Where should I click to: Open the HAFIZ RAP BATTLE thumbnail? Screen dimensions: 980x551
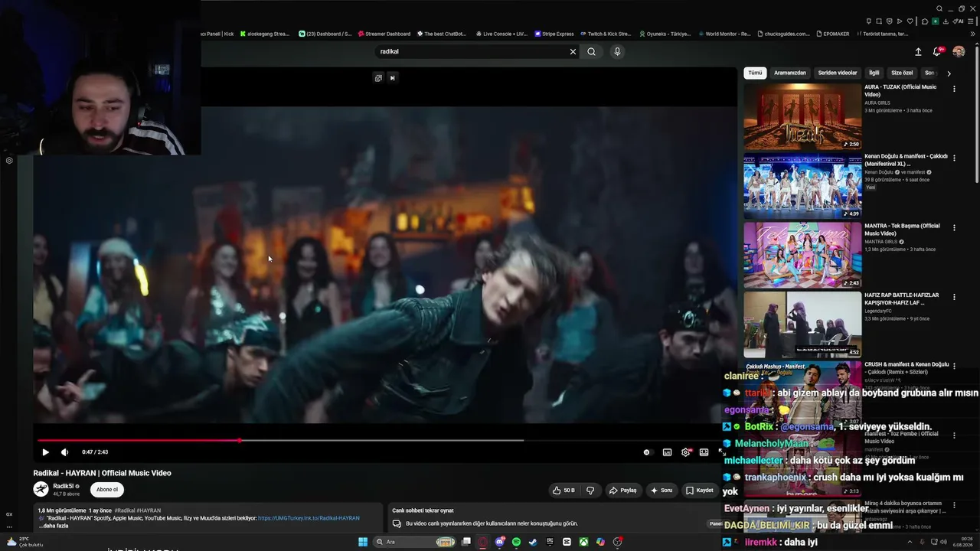point(802,324)
